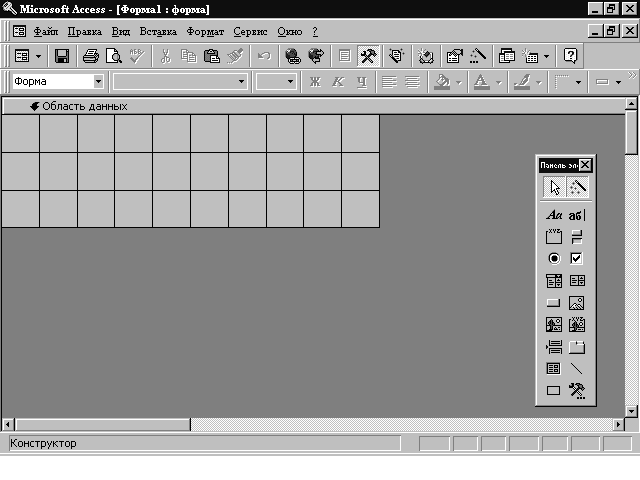
Task: Apply the Fill Color bucket swatch
Action: pyautogui.click(x=442, y=82)
